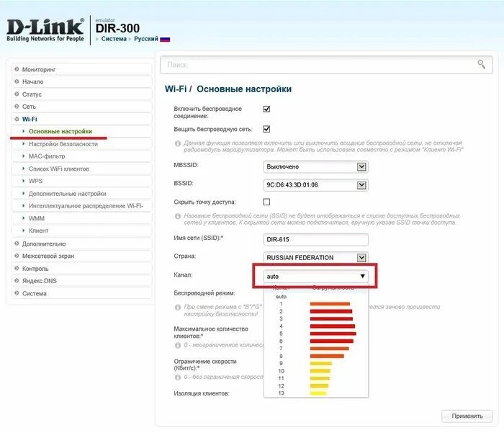This screenshot has height=433, width=504.
Task: Select Клиент submenu item
Action: (x=81, y=231)
